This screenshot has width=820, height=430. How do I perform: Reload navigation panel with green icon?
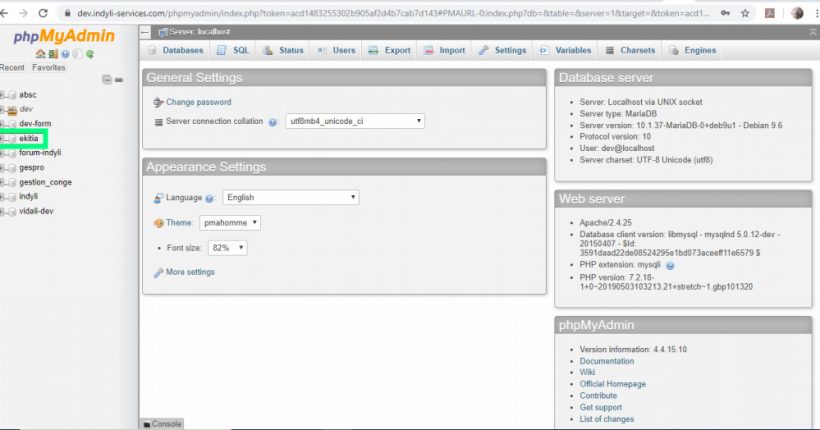(90, 54)
